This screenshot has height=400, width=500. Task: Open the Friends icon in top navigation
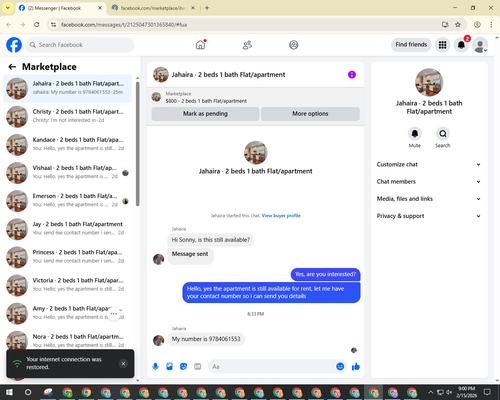[x=247, y=45]
